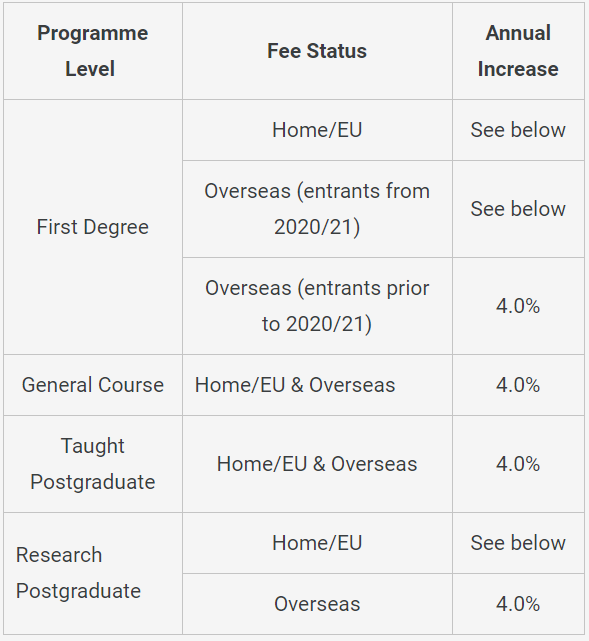Viewport: 589px width, 641px height.
Task: Select Overseas entrants from 2020/21 cell
Action: point(317,209)
